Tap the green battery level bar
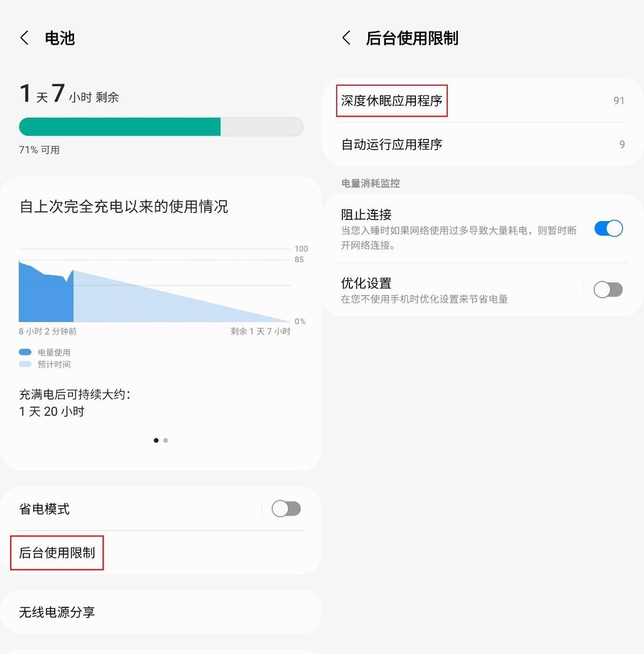644x654 pixels. (x=120, y=127)
